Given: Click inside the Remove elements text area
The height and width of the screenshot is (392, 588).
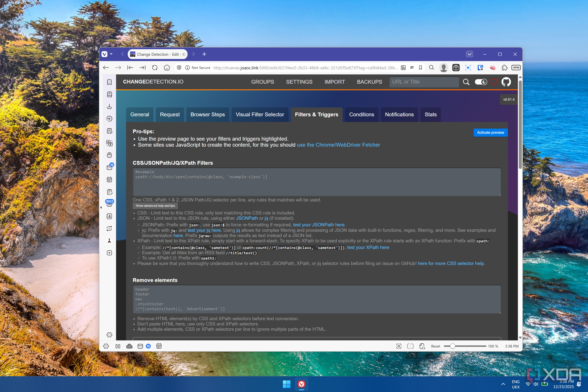Looking at the screenshot, I should point(317,299).
